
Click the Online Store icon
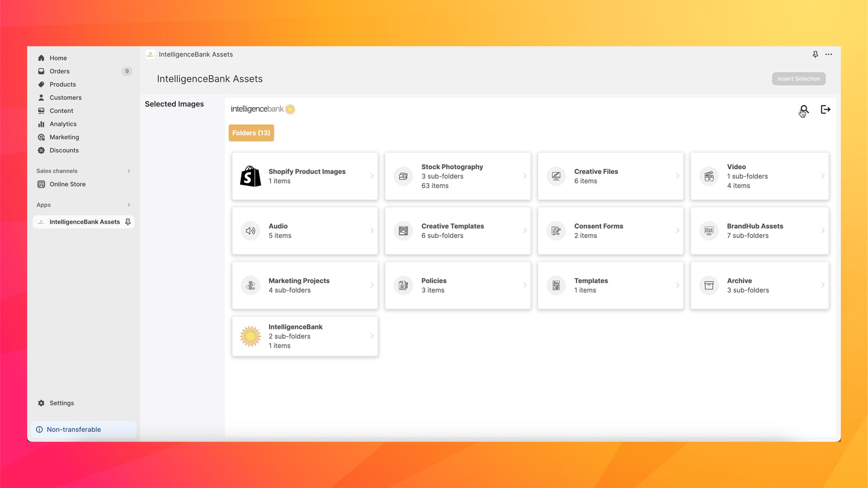[41, 184]
